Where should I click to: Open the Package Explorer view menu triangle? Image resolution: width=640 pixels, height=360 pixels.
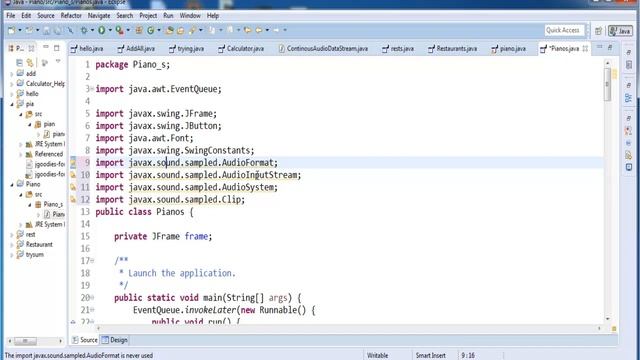point(58,62)
